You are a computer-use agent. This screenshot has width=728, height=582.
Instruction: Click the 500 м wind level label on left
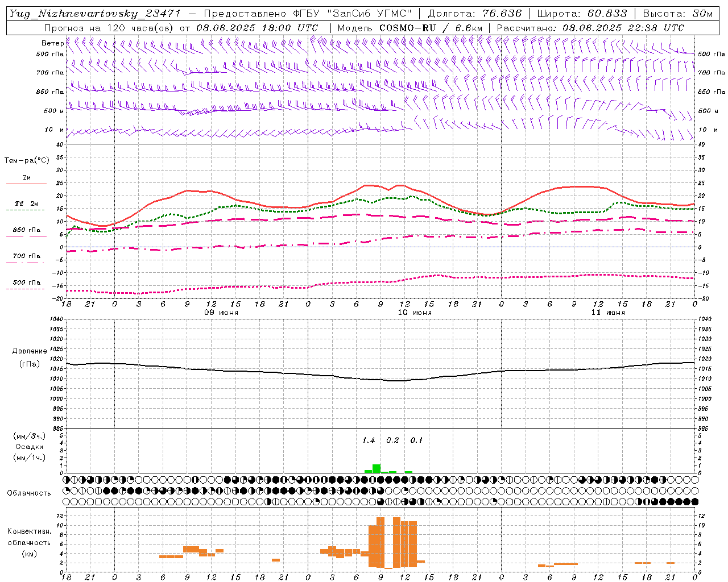[54, 111]
